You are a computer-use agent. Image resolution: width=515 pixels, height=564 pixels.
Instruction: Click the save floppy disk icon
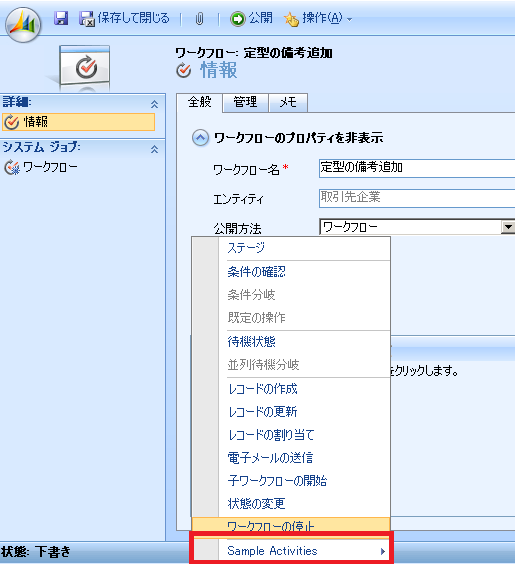(x=61, y=18)
